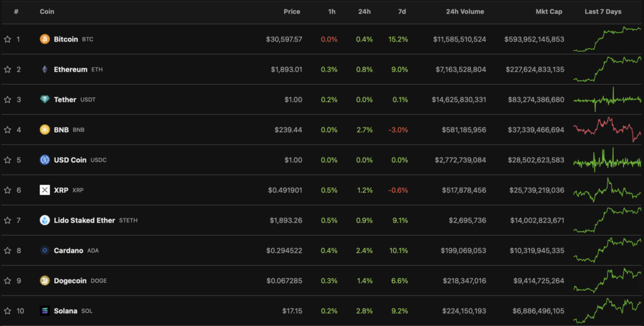The width and height of the screenshot is (644, 326).
Task: Click the Bitcoin coin logo icon
Action: coord(45,39)
